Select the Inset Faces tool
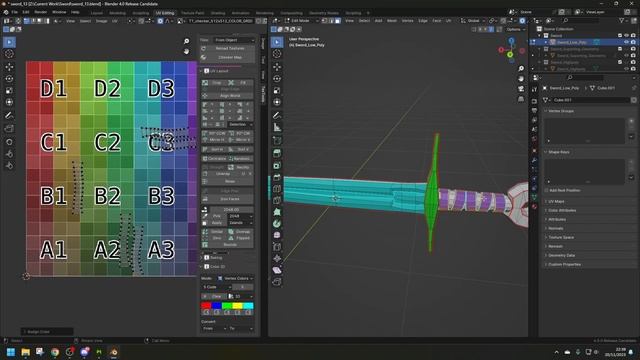 (277, 165)
